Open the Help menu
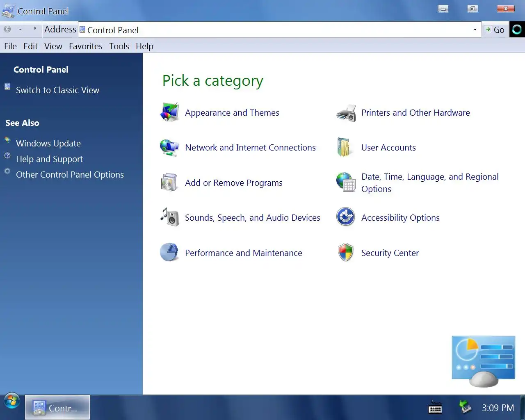This screenshot has height=420, width=525. coord(145,46)
